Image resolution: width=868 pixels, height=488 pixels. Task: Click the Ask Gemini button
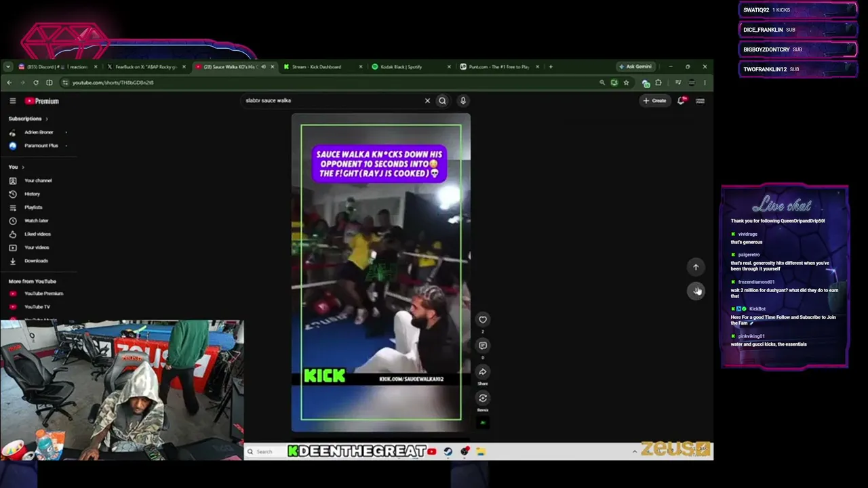pyautogui.click(x=636, y=67)
